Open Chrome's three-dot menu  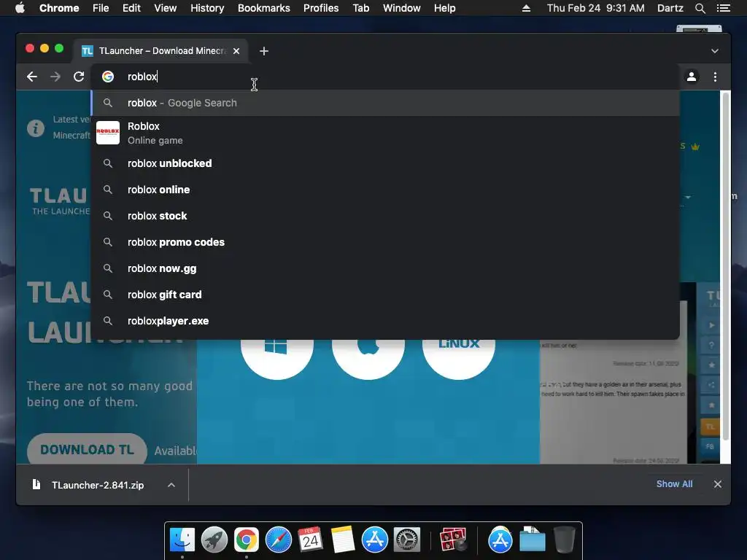click(715, 77)
